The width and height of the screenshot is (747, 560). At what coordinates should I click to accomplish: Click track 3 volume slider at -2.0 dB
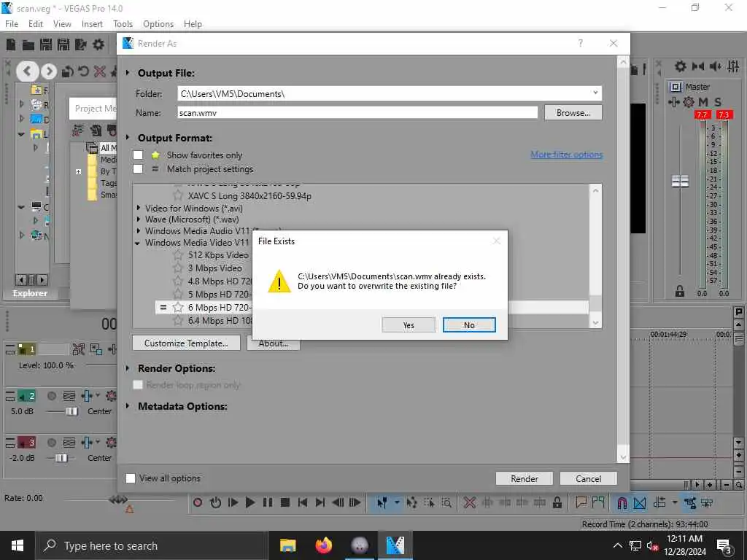pos(61,458)
